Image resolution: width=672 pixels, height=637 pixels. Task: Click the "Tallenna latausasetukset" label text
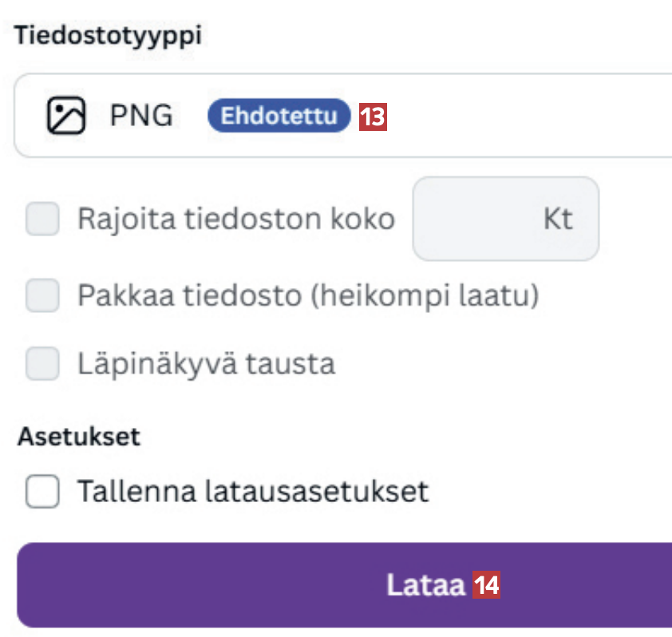[252, 491]
